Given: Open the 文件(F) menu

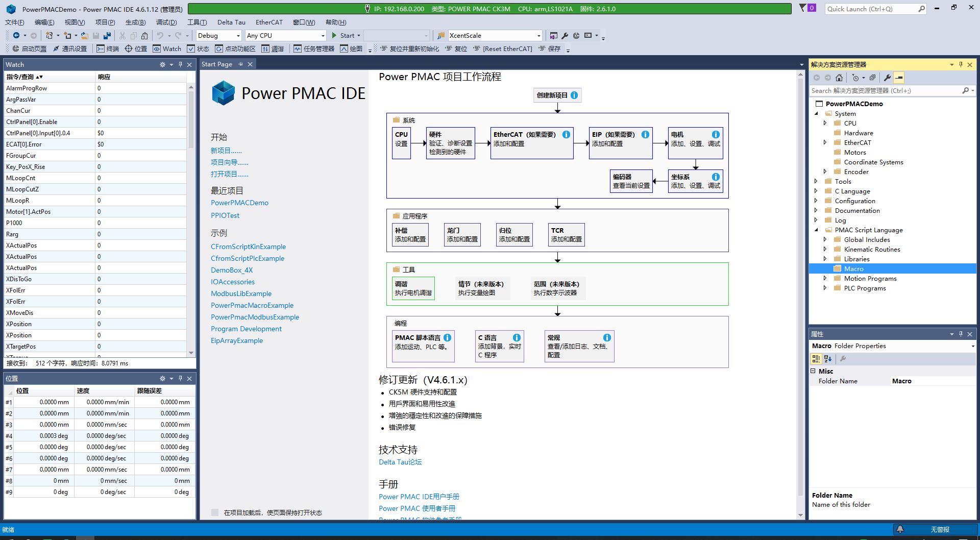Looking at the screenshot, I should pyautogui.click(x=14, y=22).
